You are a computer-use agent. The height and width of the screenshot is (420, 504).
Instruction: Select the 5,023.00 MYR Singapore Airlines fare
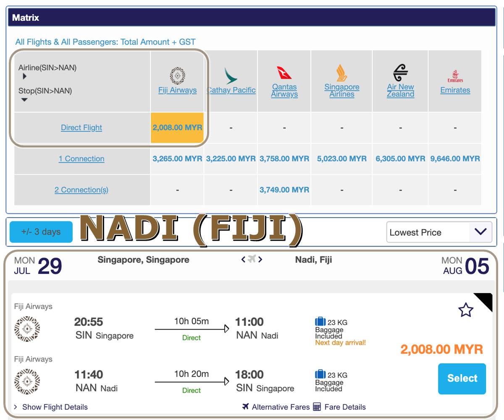[342, 159]
